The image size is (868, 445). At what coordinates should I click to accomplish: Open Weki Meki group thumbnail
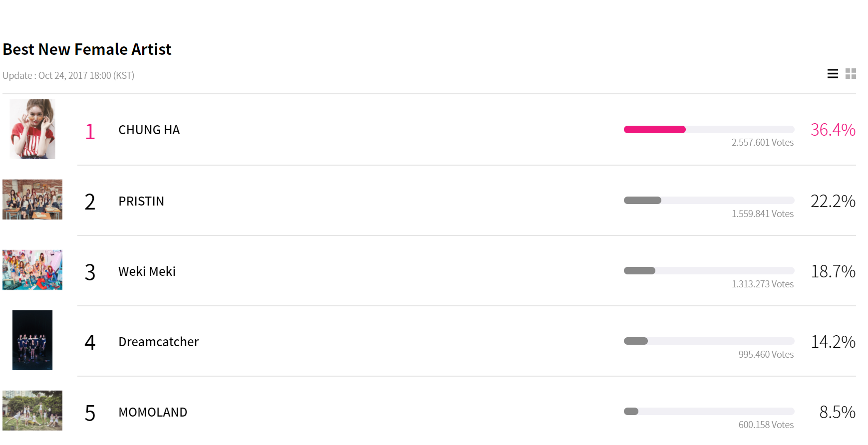click(32, 270)
